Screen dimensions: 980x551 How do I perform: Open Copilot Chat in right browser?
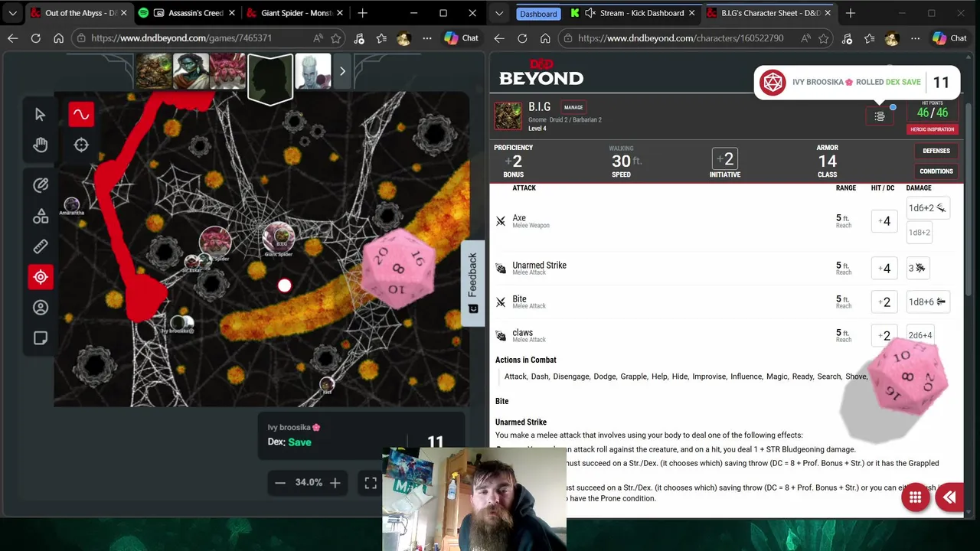(x=949, y=38)
